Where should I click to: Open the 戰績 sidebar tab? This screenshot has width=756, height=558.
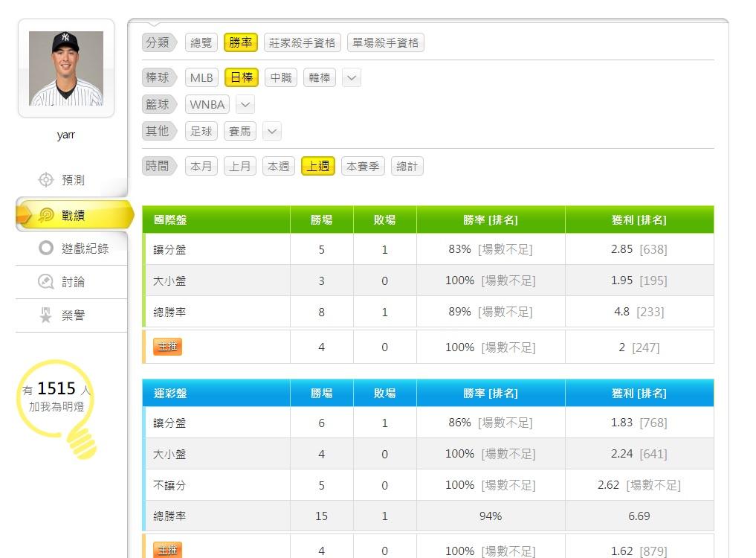75,215
